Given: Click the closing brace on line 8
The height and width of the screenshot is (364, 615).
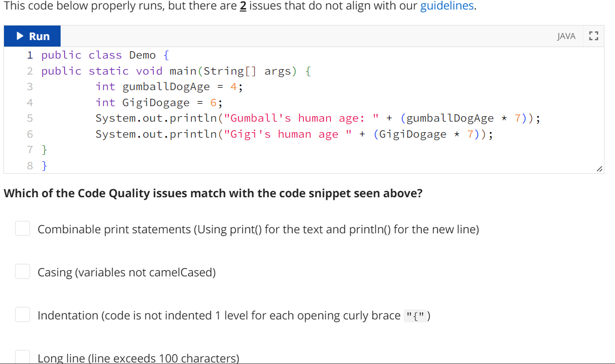Looking at the screenshot, I should point(44,165).
